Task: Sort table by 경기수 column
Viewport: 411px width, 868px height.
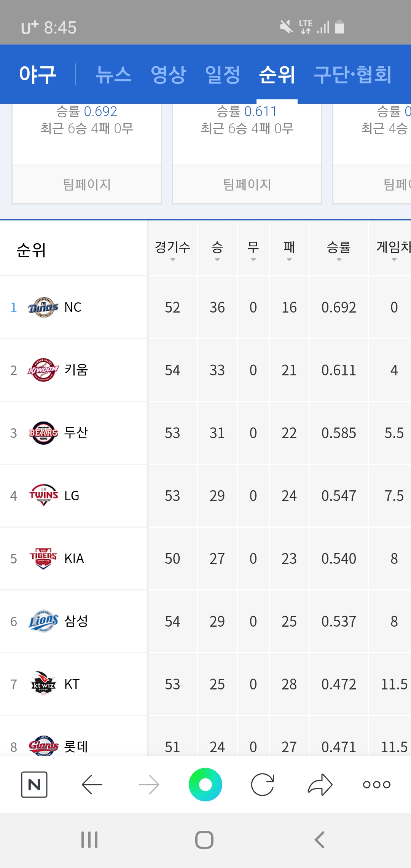Action: click(x=172, y=249)
